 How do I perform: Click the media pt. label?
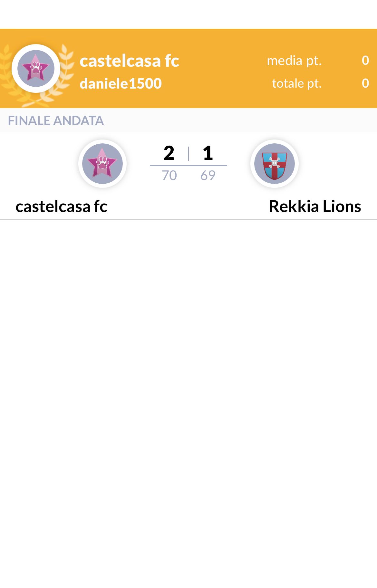[x=294, y=61]
